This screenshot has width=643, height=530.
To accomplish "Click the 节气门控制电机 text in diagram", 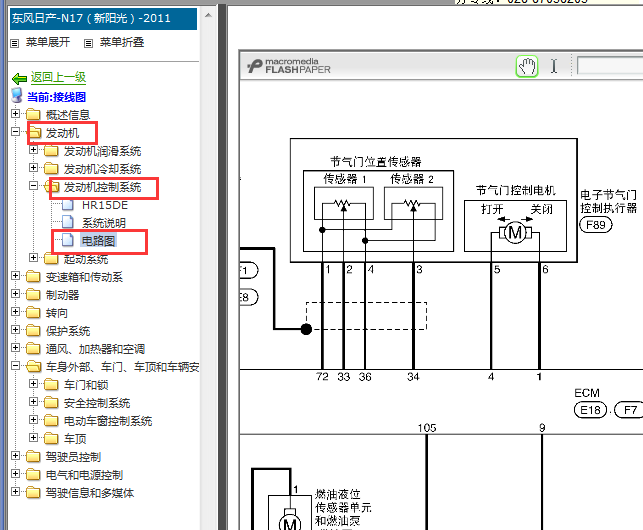I will pos(515,190).
